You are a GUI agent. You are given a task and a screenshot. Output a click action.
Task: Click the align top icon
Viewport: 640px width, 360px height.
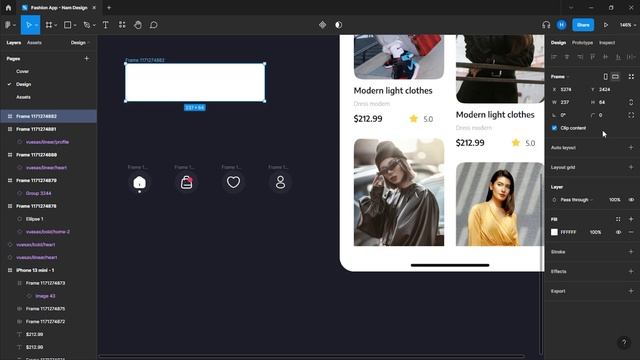593,57
